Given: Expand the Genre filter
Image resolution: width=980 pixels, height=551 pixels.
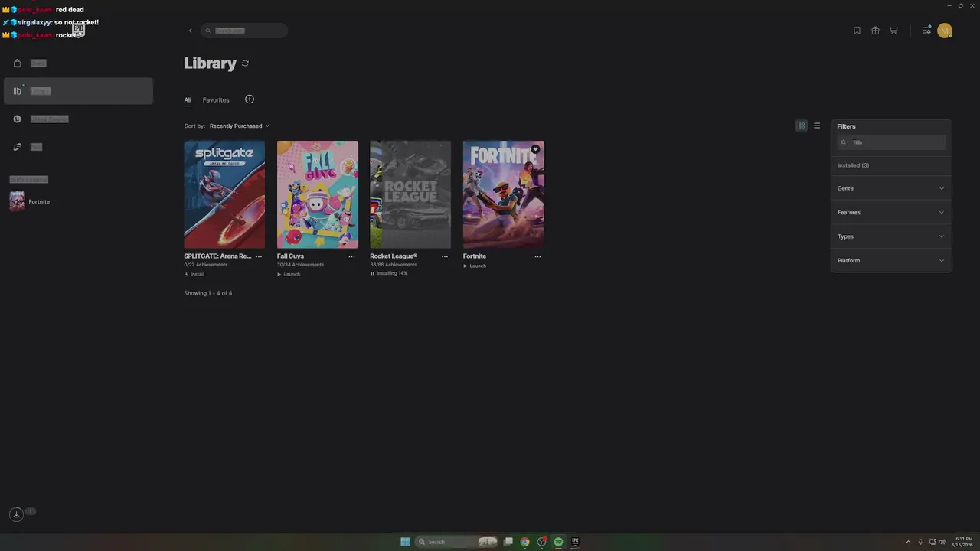Looking at the screenshot, I should pyautogui.click(x=891, y=188).
